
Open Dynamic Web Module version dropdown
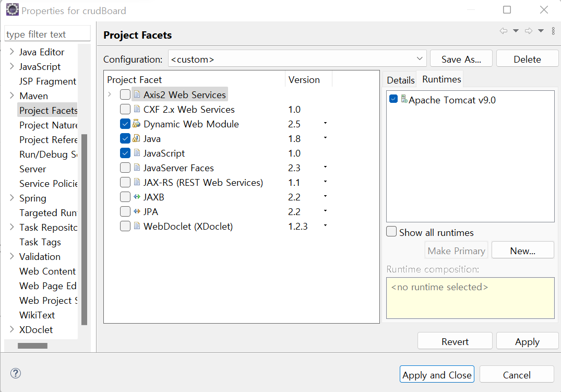tap(325, 123)
